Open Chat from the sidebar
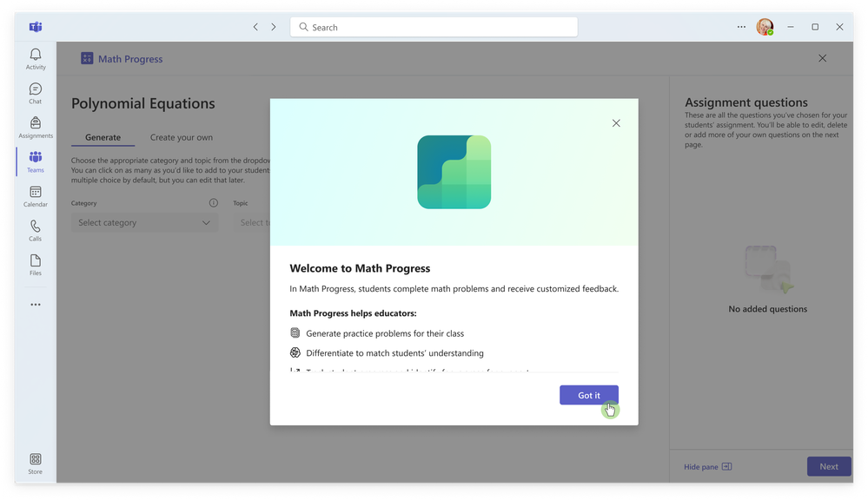The height and width of the screenshot is (500, 868). tap(36, 93)
